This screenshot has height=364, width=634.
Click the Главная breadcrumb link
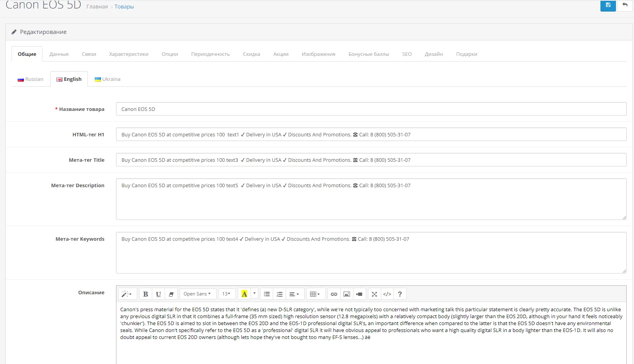point(97,7)
